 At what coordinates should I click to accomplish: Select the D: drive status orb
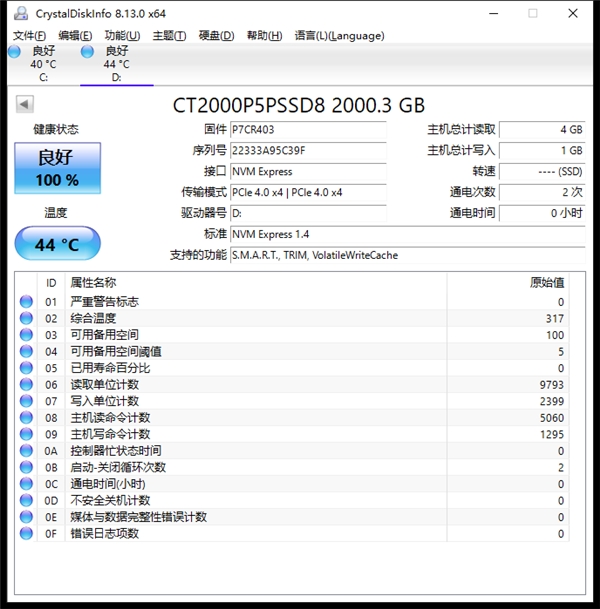click(x=88, y=51)
